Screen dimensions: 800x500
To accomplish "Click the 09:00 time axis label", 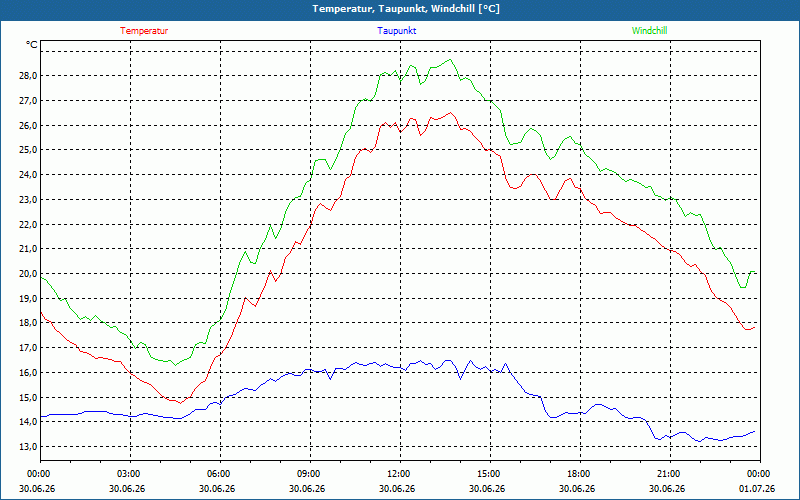I will coord(307,474).
